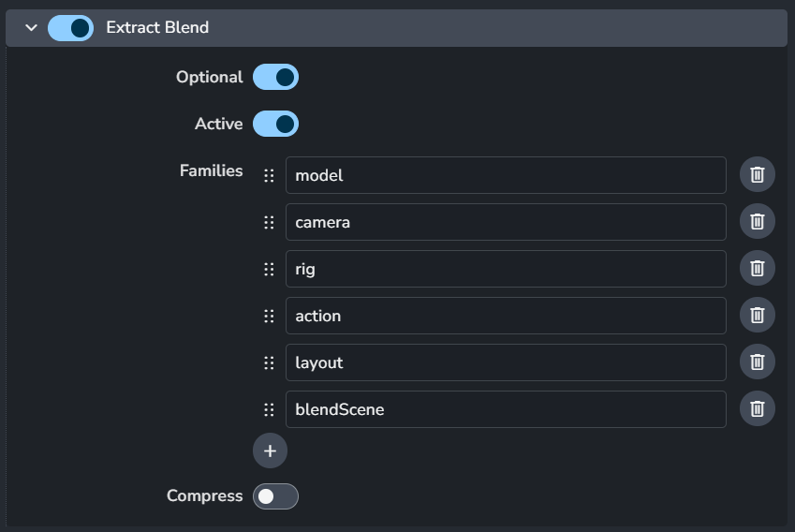The image size is (795, 532).
Task: Turn off the Active toggle
Action: point(275,124)
